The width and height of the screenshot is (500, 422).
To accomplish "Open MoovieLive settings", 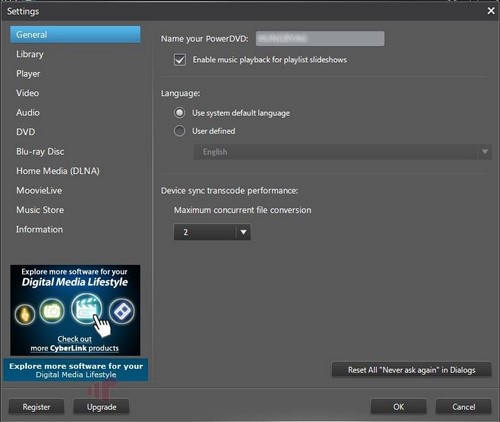I will [39, 191].
